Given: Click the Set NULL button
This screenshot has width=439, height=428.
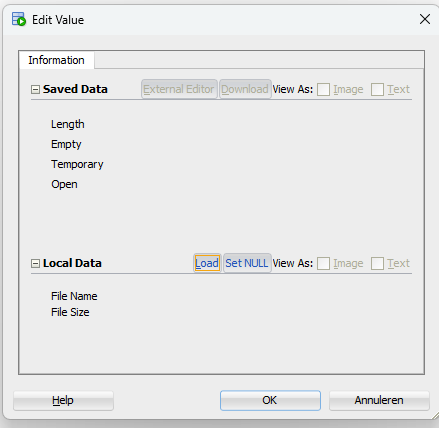Looking at the screenshot, I should coord(247,263).
